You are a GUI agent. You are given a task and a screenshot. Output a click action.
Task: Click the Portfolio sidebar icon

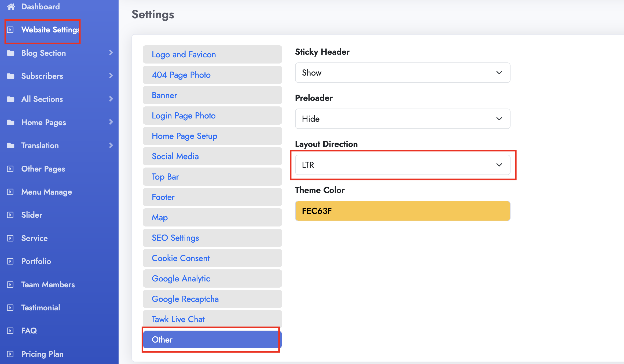tap(10, 261)
